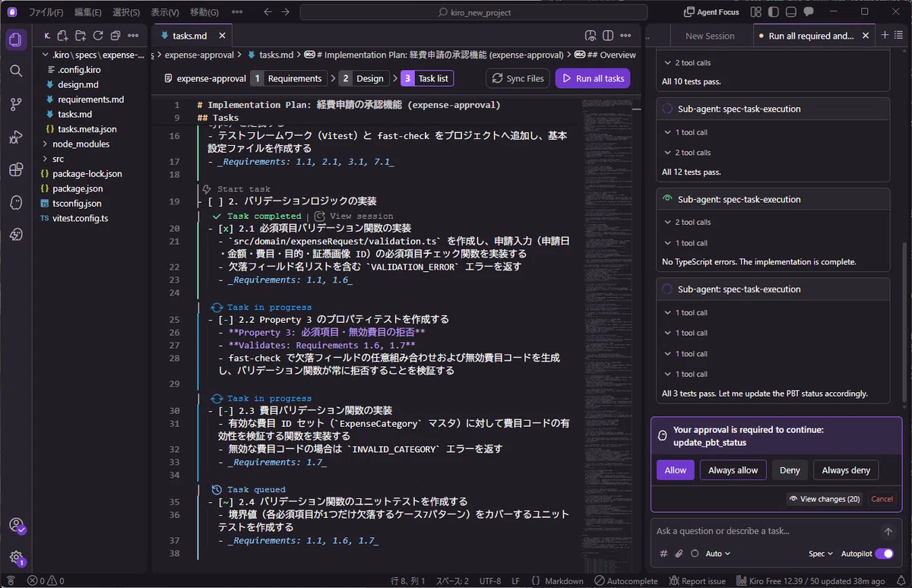The height and width of the screenshot is (588, 912).
Task: Toggle Autocomplete in the status bar
Action: point(627,581)
